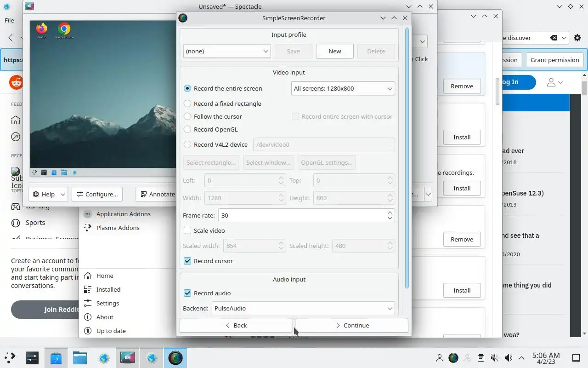
Task: Click the Firefox icon in Spectacle preview
Action: pos(42,29)
